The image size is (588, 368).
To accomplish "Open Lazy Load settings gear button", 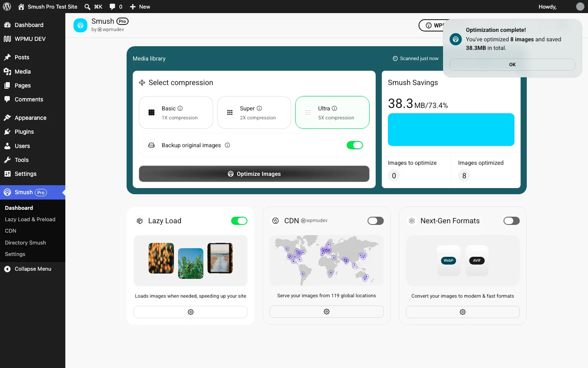I will 190,312.
